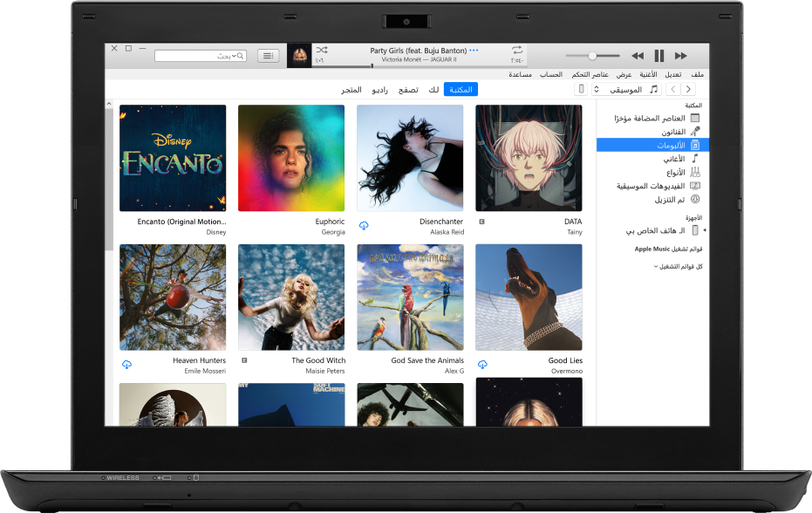This screenshot has width=812, height=513.
Task: Toggle the repeat playback mode
Action: tap(516, 51)
